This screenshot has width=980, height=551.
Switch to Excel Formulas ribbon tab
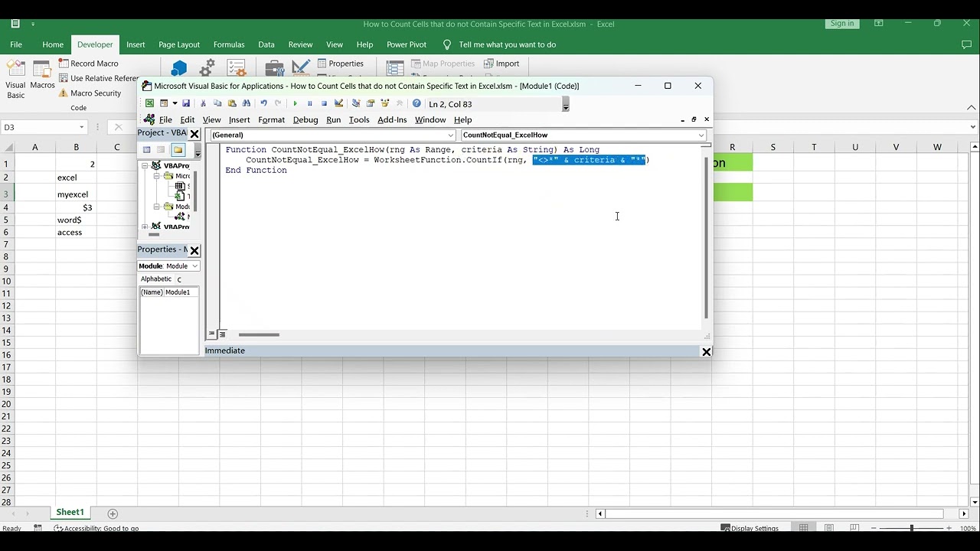(229, 44)
